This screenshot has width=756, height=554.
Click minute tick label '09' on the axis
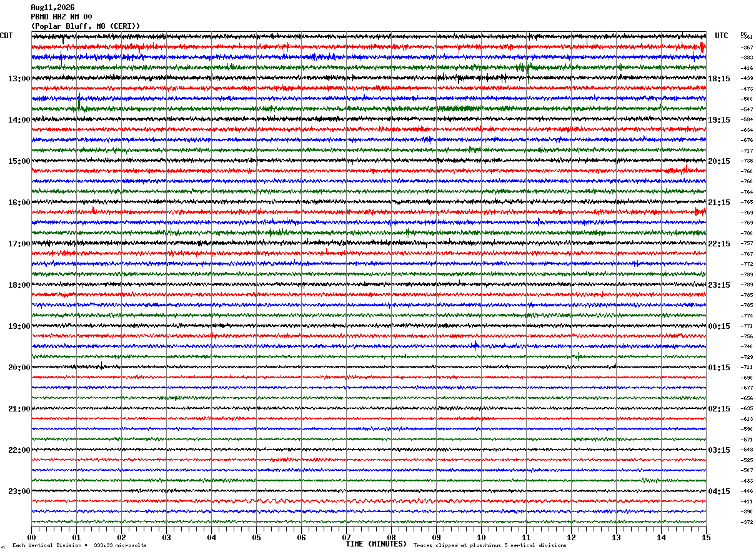point(436,537)
